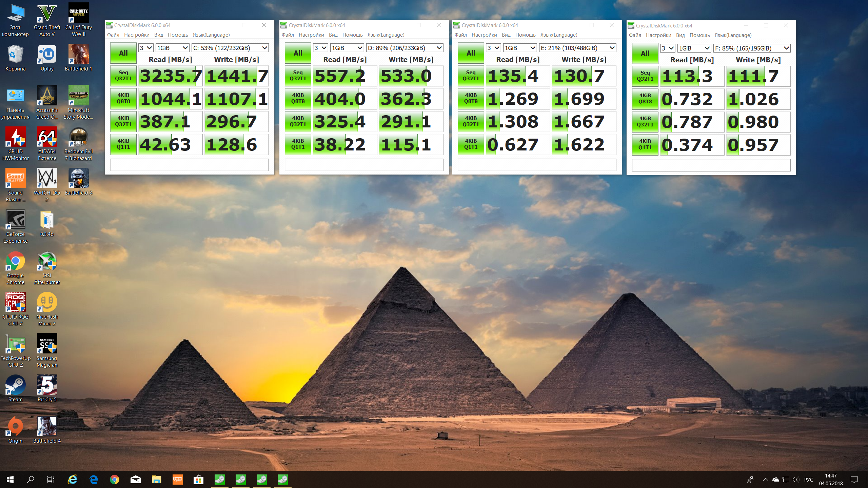Image resolution: width=868 pixels, height=488 pixels.
Task: Click the All button for drive C:
Action: 123,53
